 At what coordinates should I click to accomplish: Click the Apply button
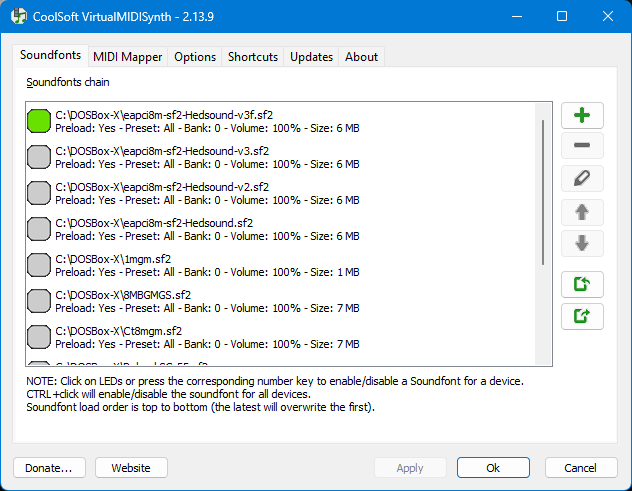click(410, 468)
